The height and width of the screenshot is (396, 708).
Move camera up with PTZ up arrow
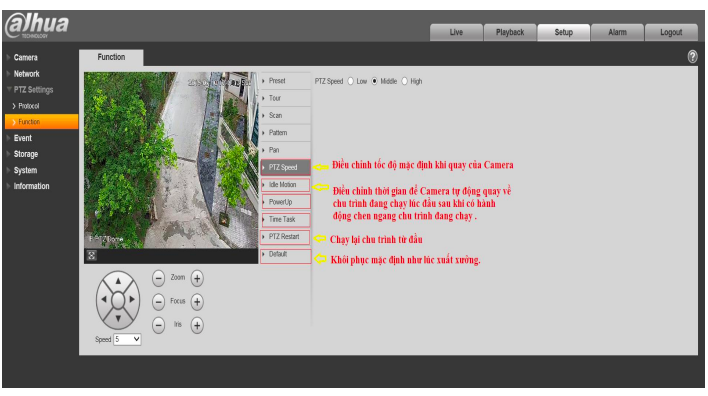[118, 281]
